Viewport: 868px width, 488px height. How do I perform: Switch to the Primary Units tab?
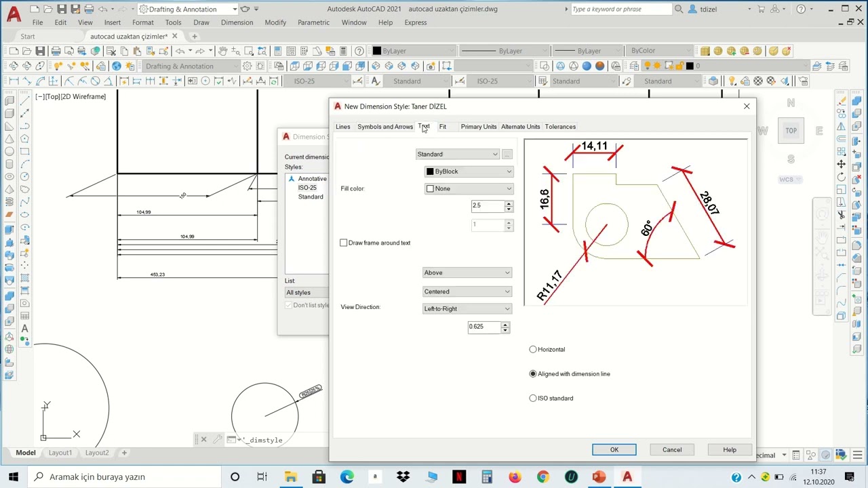[479, 127]
